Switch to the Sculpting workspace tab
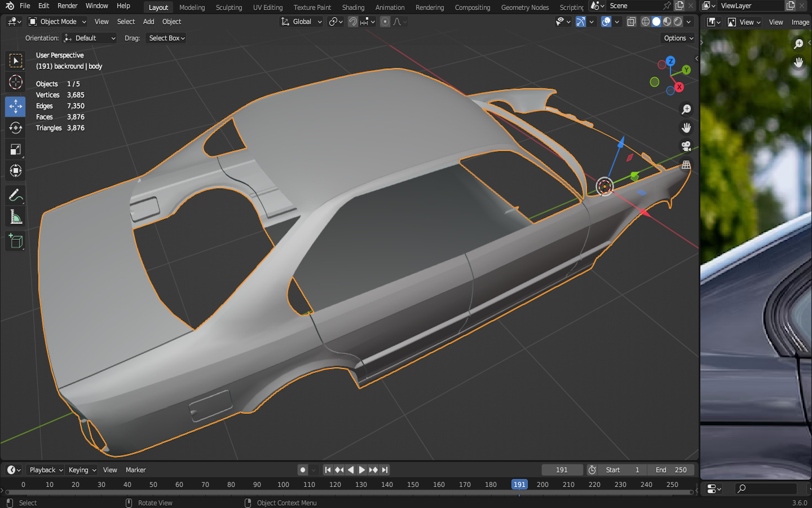 point(228,7)
